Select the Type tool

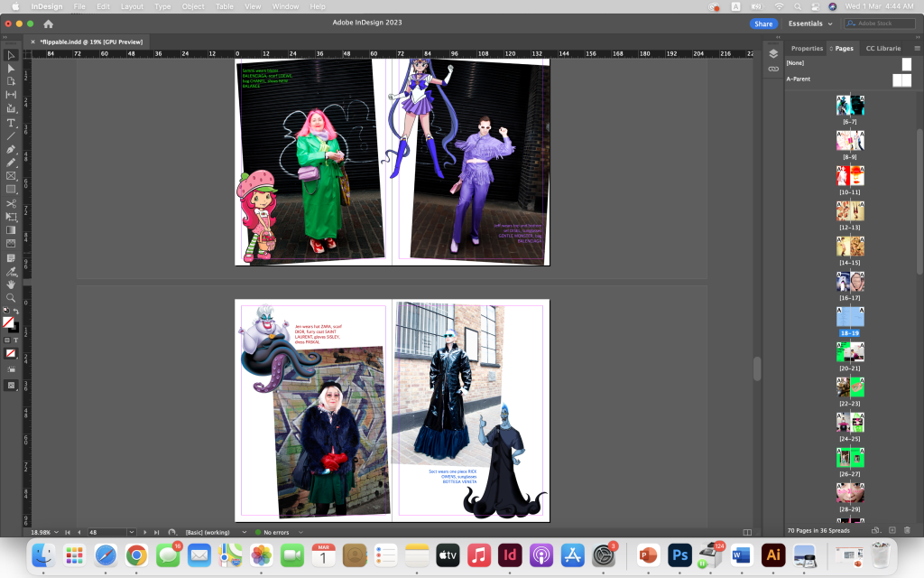[11, 123]
